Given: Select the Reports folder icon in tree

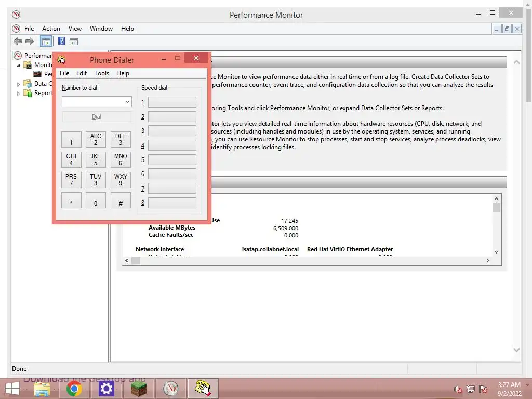Looking at the screenshot, I should click(28, 93).
